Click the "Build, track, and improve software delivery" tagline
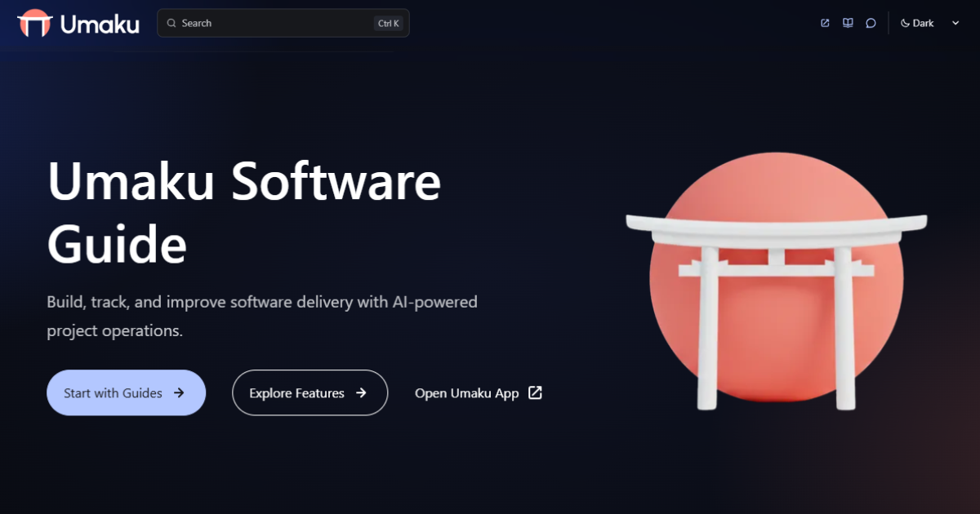980x514 pixels. click(x=262, y=317)
